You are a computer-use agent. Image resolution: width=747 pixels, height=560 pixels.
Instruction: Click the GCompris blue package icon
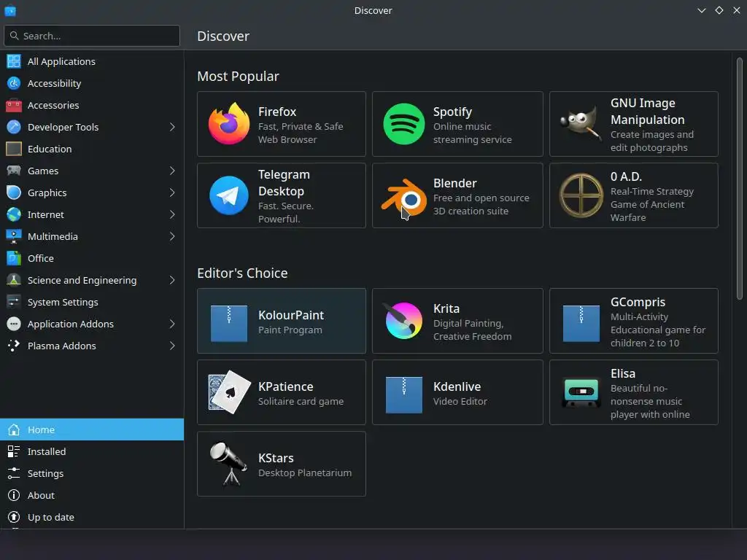581,324
